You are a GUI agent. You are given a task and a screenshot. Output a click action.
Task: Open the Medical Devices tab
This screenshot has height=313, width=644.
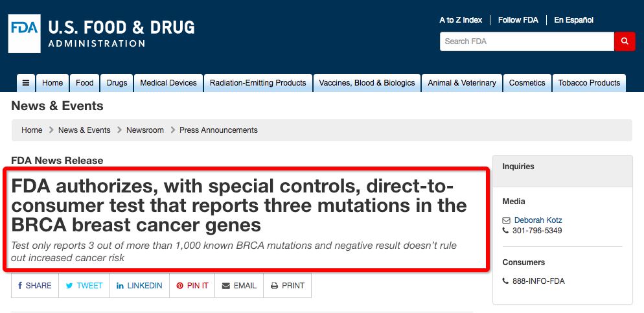tap(168, 83)
